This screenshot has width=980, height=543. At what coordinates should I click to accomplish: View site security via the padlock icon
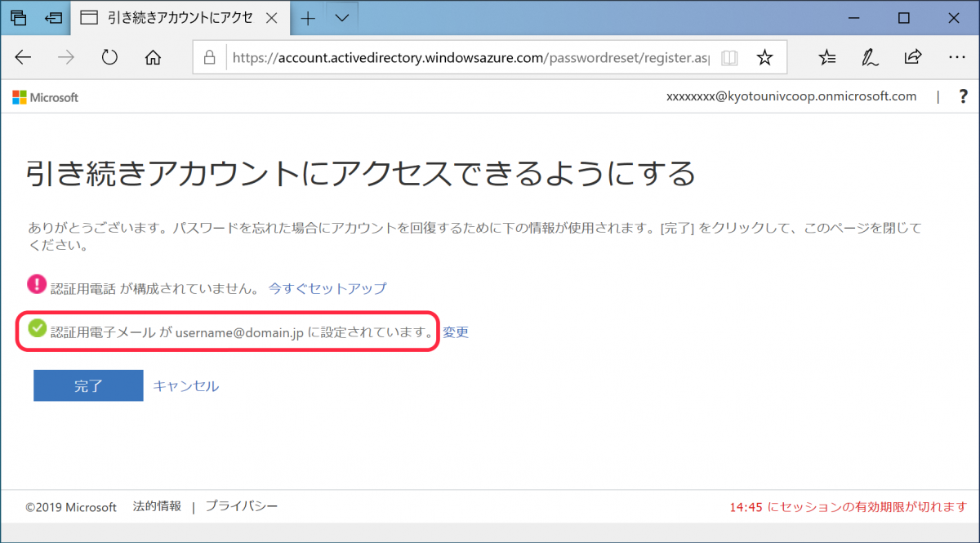click(x=212, y=57)
